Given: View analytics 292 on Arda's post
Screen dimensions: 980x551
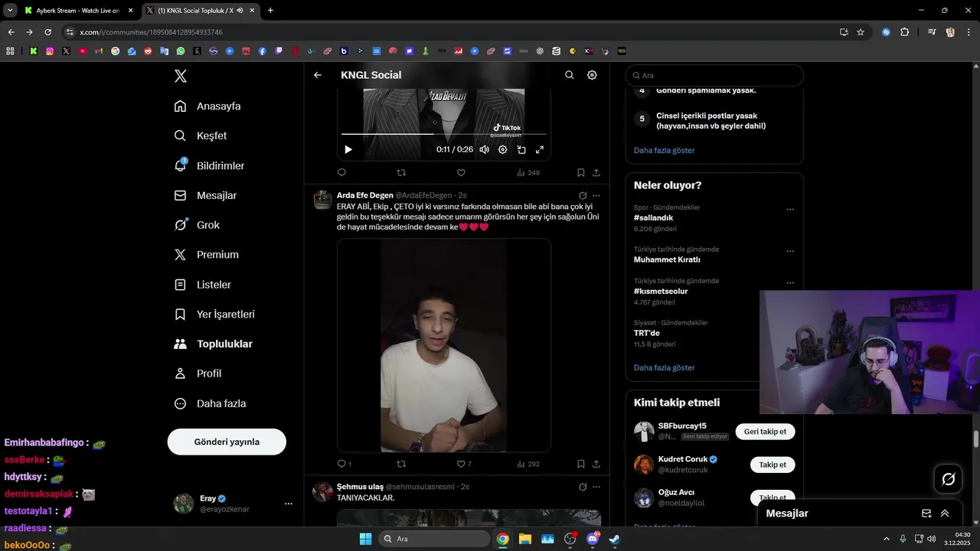Looking at the screenshot, I should 528,464.
